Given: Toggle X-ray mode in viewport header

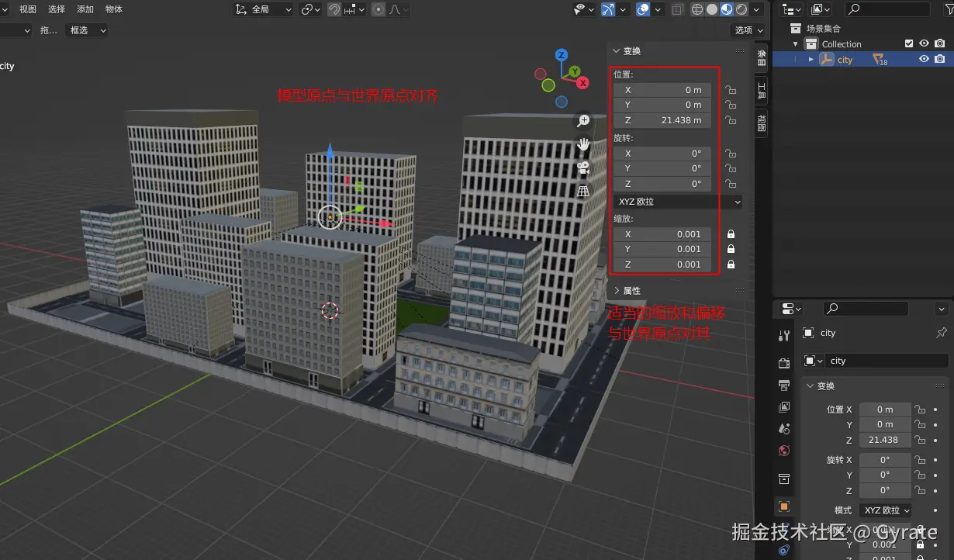Looking at the screenshot, I should tap(677, 9).
